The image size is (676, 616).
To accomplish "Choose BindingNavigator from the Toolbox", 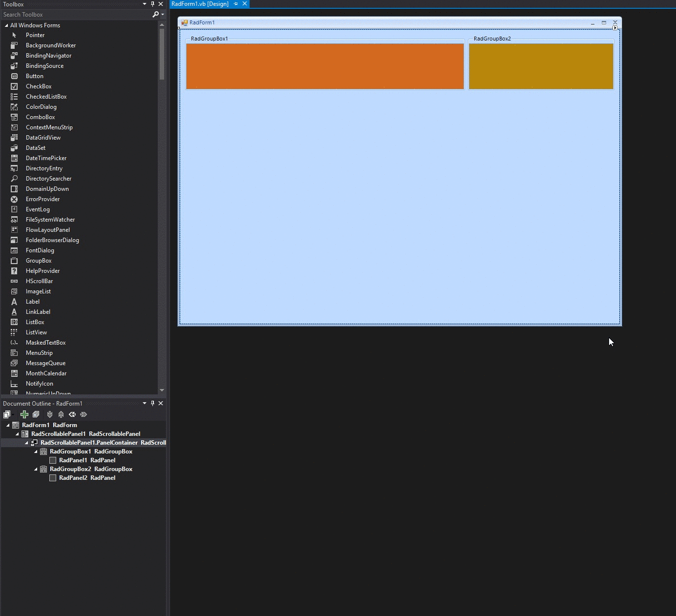I will coord(48,56).
